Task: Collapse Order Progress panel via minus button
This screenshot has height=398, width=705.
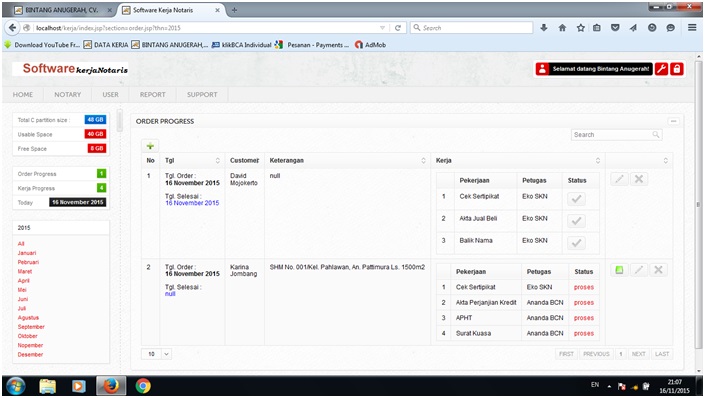Action: (x=673, y=121)
